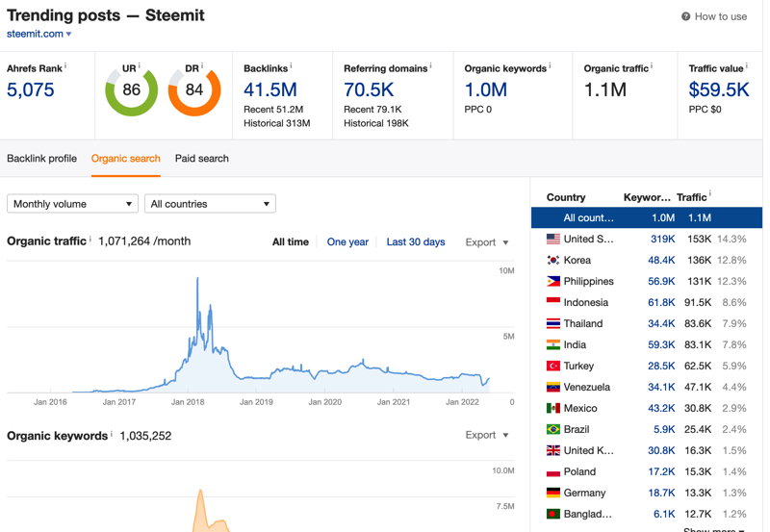This screenshot has height=532, width=770.
Task: Click the DR score donut gauge
Action: [194, 91]
